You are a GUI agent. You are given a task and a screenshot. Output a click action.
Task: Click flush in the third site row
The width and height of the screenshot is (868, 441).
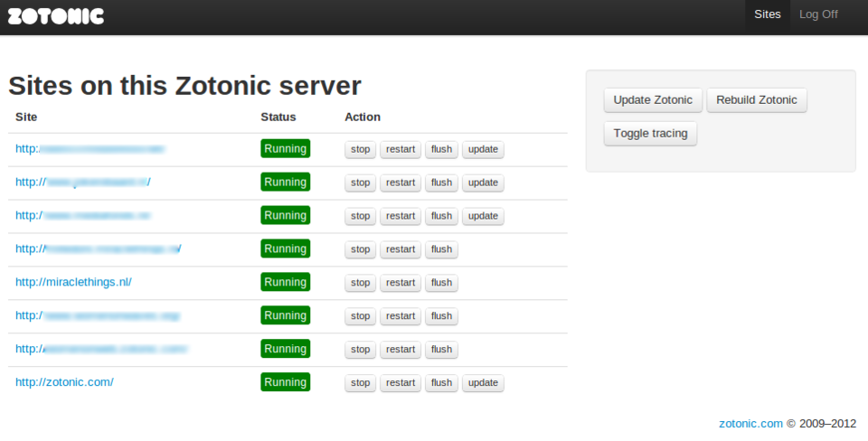(441, 216)
